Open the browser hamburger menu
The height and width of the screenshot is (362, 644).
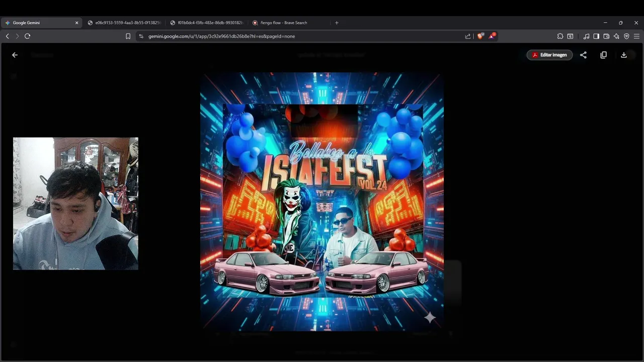(636, 36)
